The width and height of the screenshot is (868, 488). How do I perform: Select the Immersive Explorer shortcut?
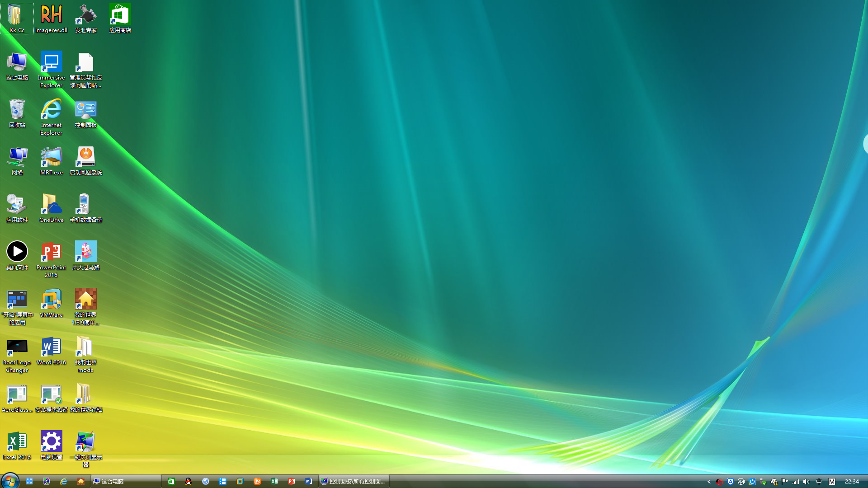[x=51, y=70]
